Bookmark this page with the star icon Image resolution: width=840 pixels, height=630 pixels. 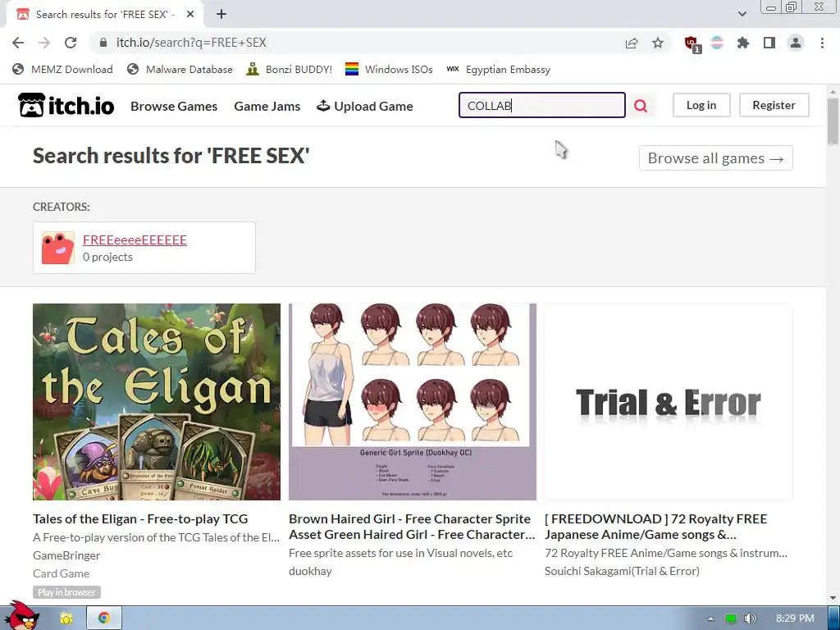[658, 43]
